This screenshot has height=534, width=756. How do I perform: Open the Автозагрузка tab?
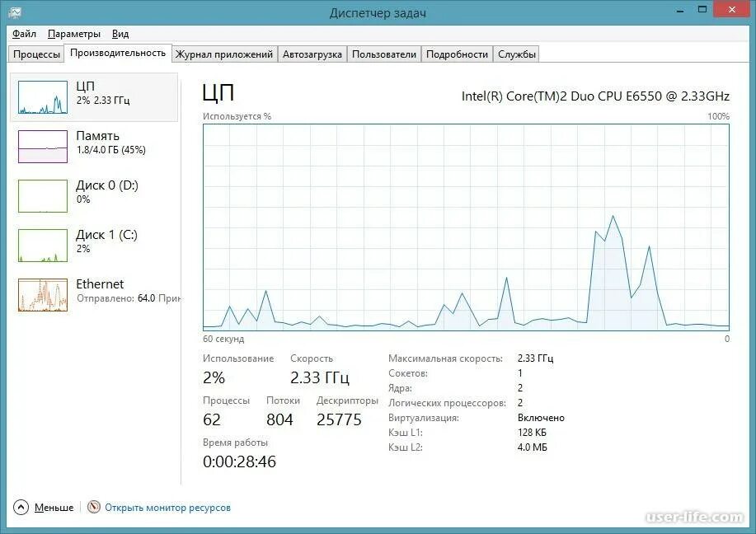coord(311,54)
